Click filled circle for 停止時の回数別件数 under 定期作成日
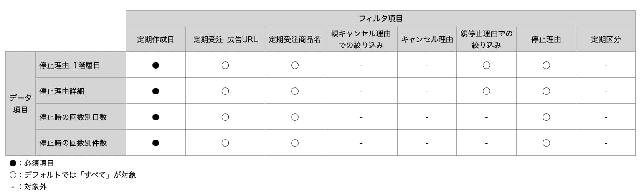The height and width of the screenshot is (194, 644). point(156,143)
